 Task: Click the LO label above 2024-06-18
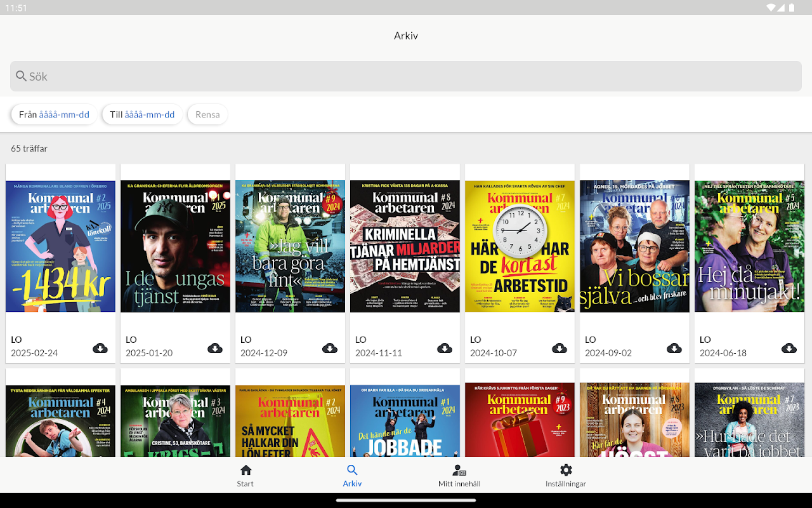coord(705,340)
